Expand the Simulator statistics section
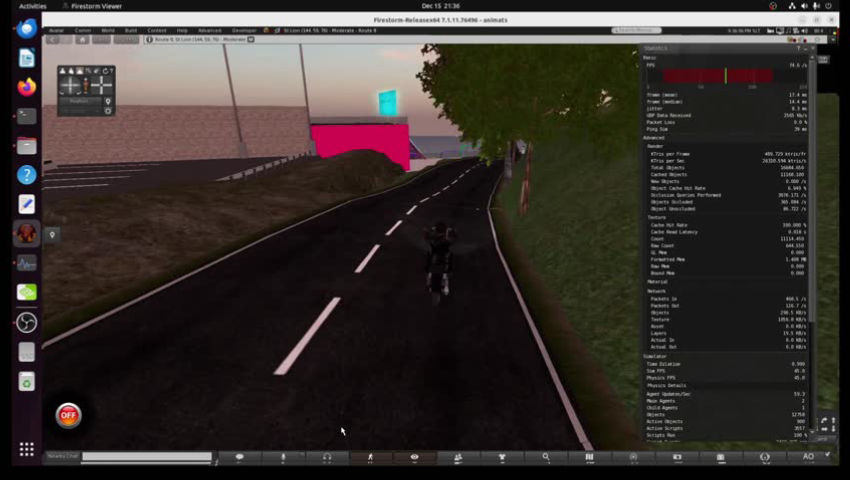 click(x=656, y=355)
